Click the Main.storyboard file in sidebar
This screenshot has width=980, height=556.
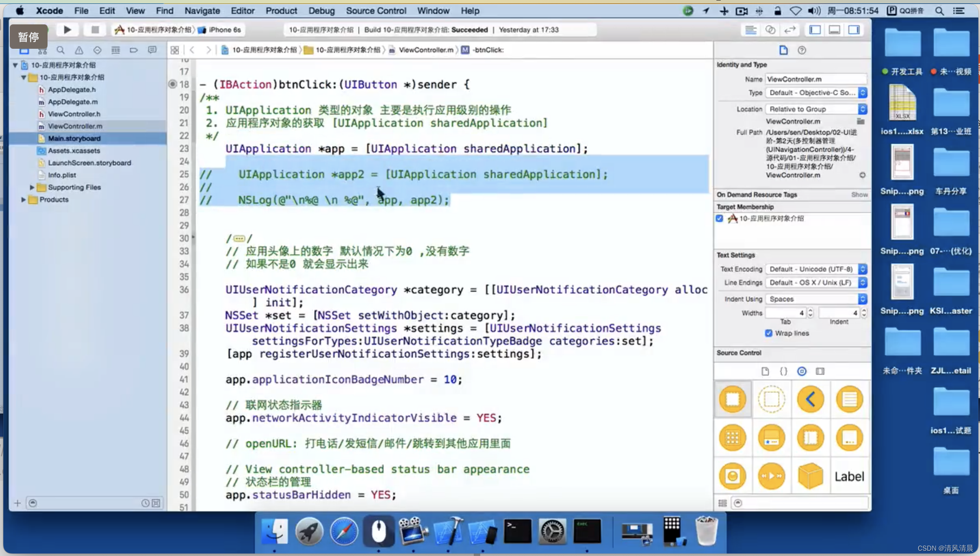pos(74,138)
